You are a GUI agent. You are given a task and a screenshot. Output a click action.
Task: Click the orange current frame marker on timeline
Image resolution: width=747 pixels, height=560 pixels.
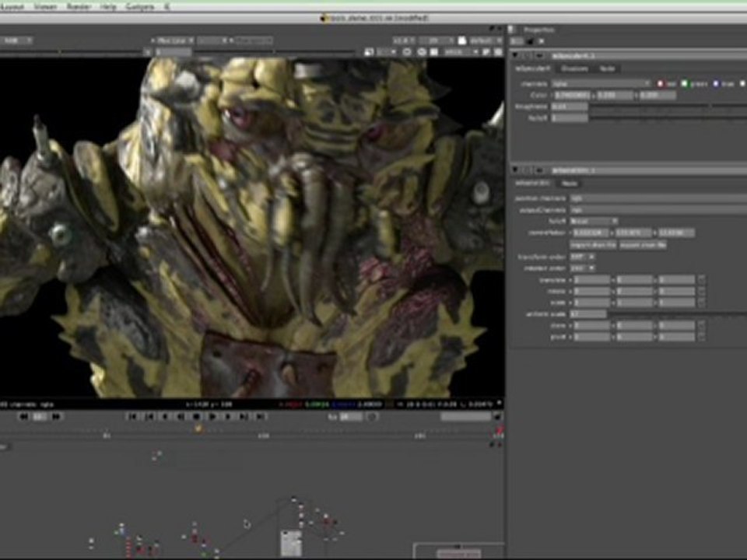pyautogui.click(x=198, y=429)
